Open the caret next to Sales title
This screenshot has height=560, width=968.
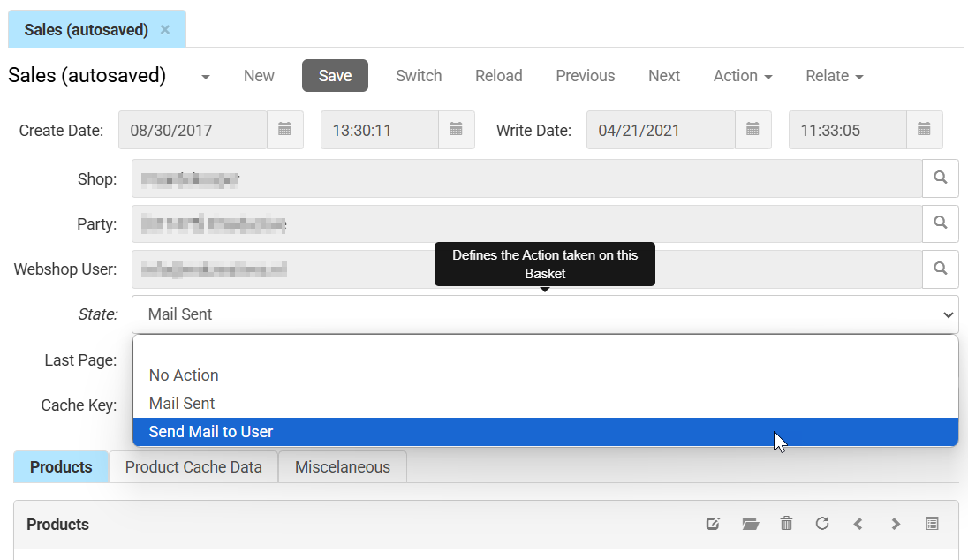pyautogui.click(x=206, y=77)
